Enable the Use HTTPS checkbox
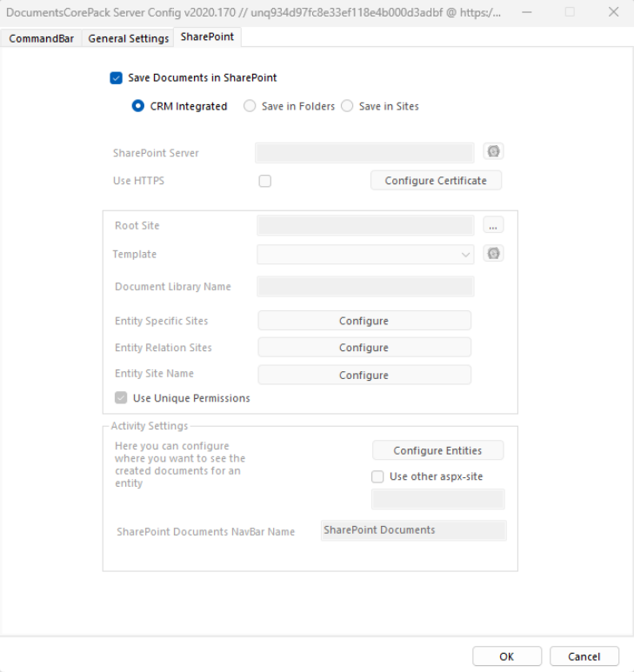 pyautogui.click(x=265, y=181)
